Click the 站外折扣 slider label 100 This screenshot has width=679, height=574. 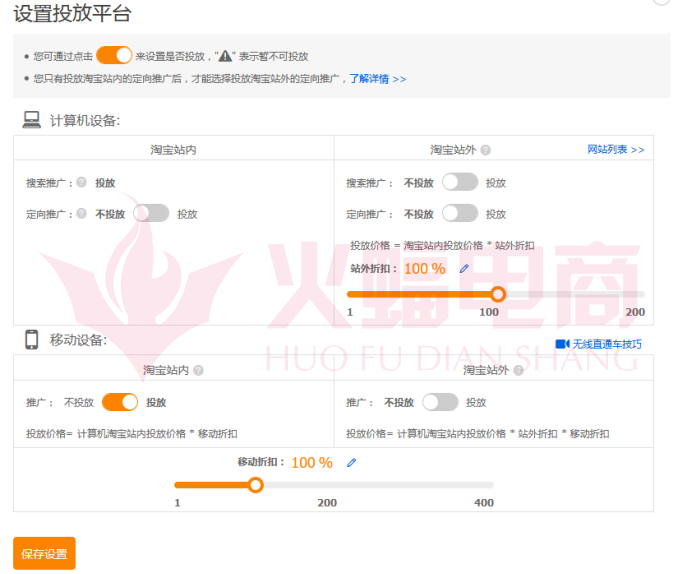click(x=489, y=312)
